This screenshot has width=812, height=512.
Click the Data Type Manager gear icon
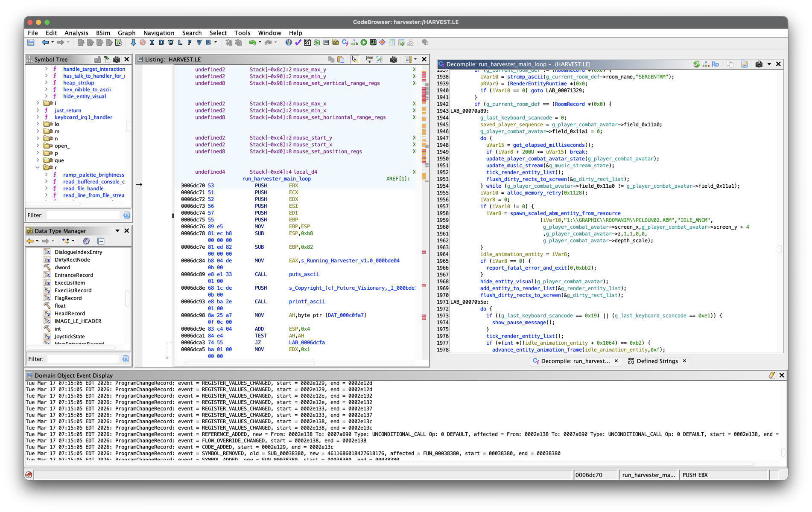pyautogui.click(x=86, y=241)
